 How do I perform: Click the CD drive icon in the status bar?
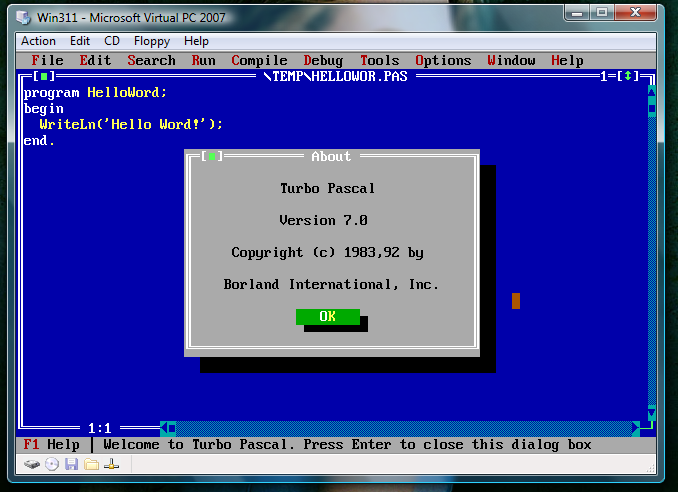(x=52, y=464)
